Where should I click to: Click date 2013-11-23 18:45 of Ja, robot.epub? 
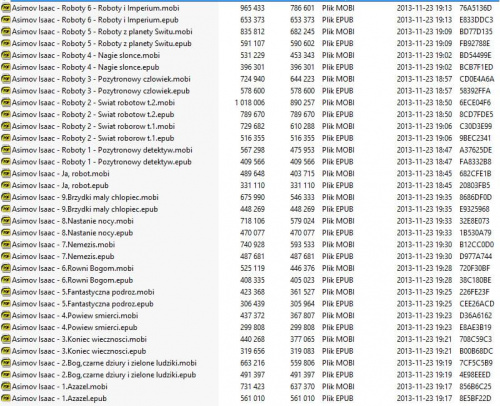click(424, 186)
